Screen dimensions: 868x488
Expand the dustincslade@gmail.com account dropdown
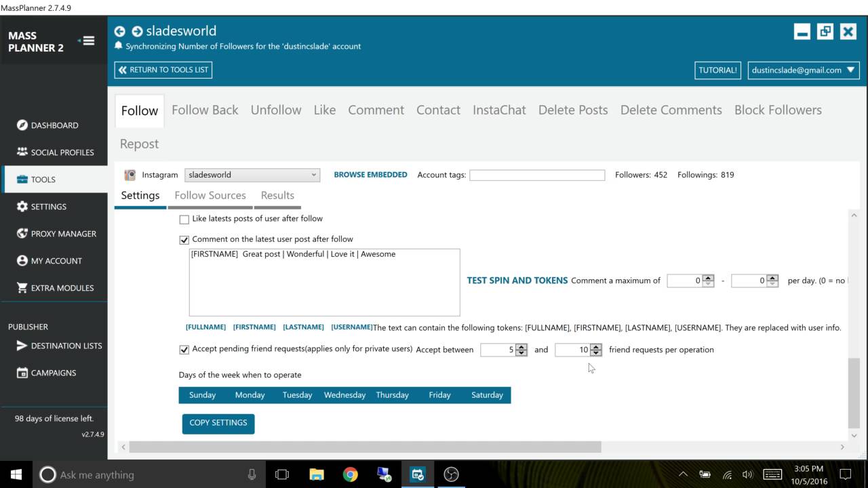[804, 70]
